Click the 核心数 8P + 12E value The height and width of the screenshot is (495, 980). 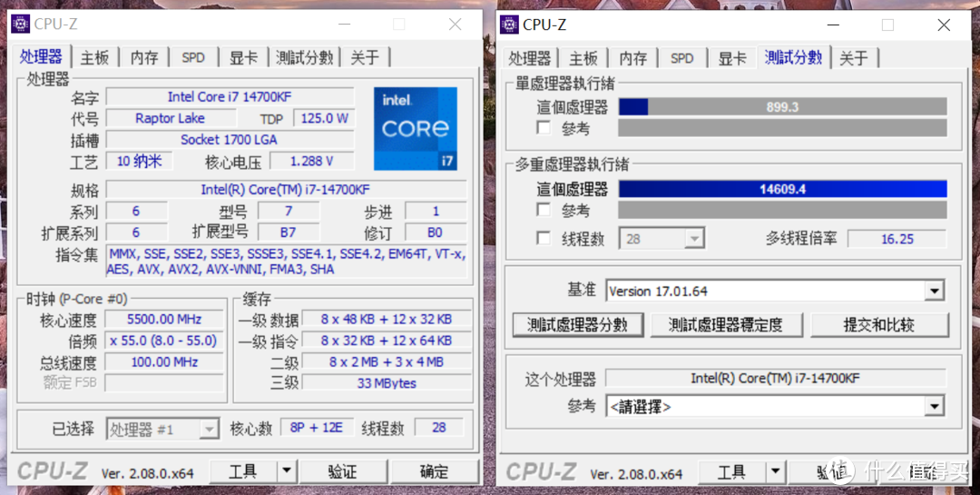(x=317, y=428)
